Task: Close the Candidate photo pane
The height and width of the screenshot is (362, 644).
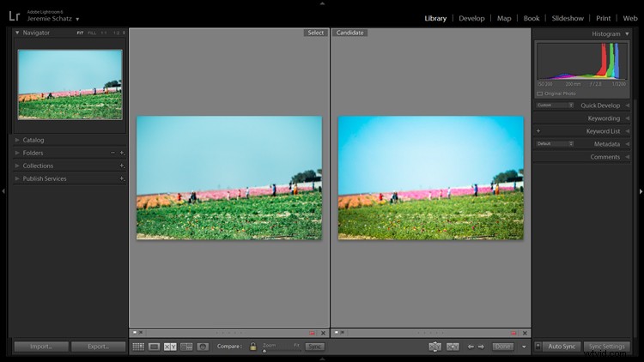Action: coord(525,333)
